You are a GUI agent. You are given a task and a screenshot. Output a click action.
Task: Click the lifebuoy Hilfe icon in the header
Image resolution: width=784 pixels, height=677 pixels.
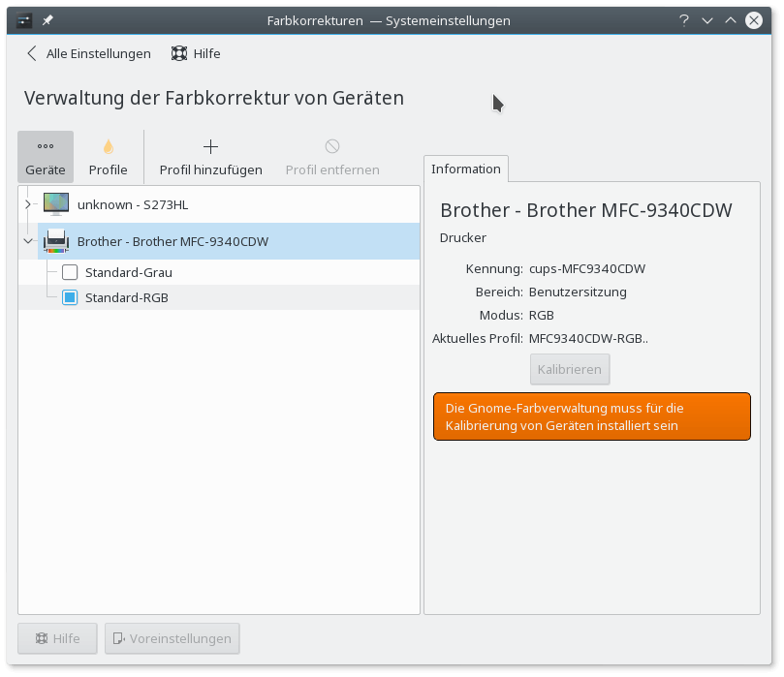coord(179,53)
